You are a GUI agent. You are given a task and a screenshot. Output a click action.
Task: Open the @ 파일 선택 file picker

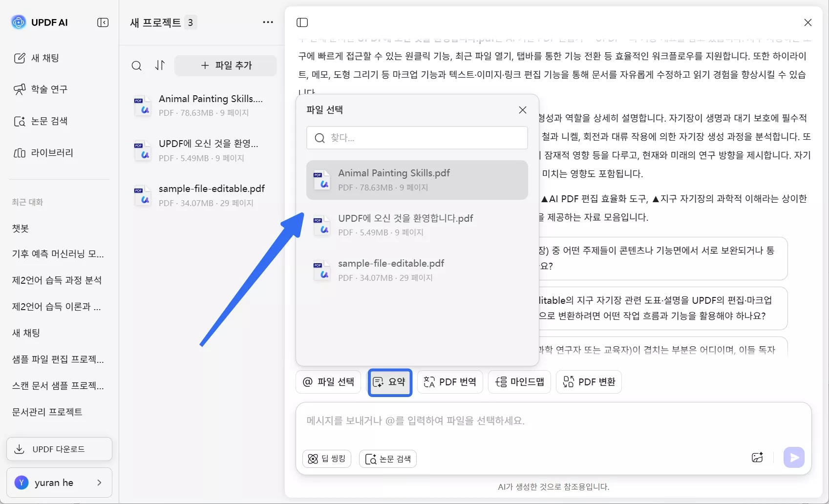click(x=328, y=382)
